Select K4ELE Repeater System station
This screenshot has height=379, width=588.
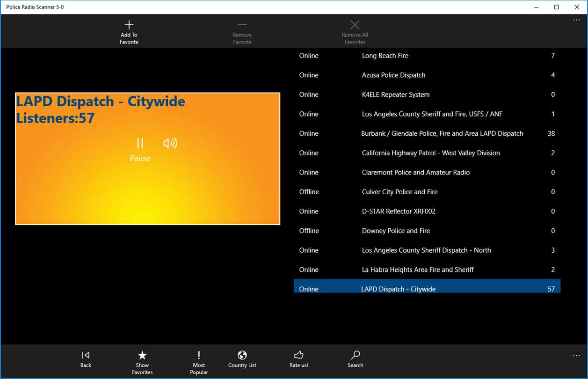(x=427, y=95)
